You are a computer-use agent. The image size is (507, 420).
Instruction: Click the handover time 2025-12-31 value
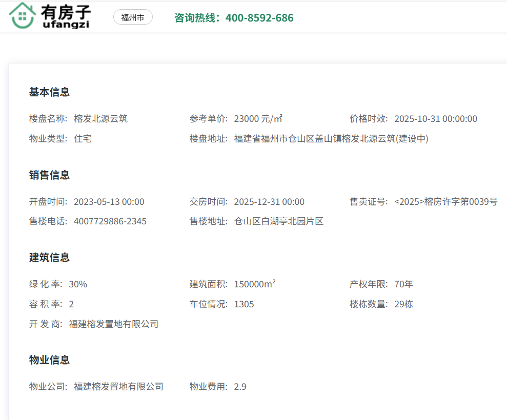pyautogui.click(x=269, y=202)
